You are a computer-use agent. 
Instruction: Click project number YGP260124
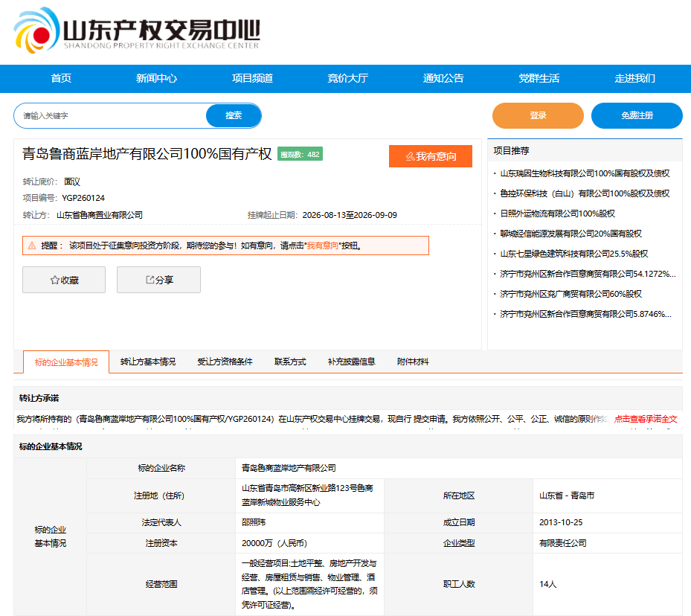[83, 199]
